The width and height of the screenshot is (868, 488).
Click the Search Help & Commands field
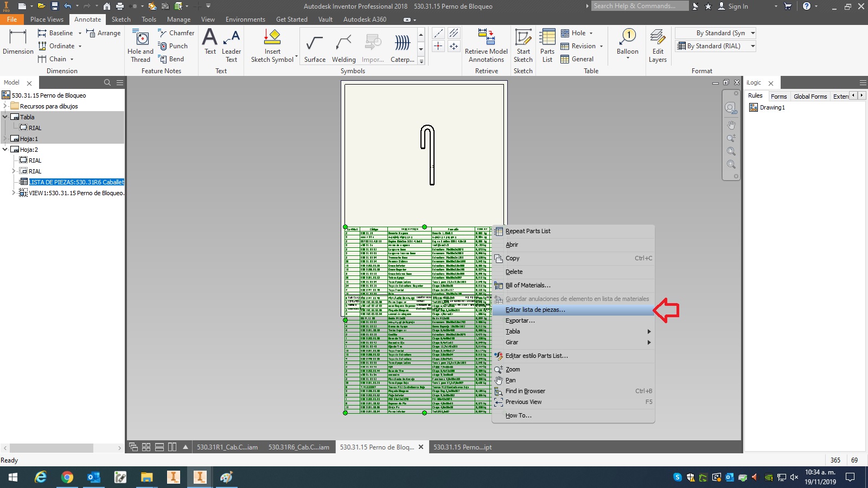click(x=640, y=6)
